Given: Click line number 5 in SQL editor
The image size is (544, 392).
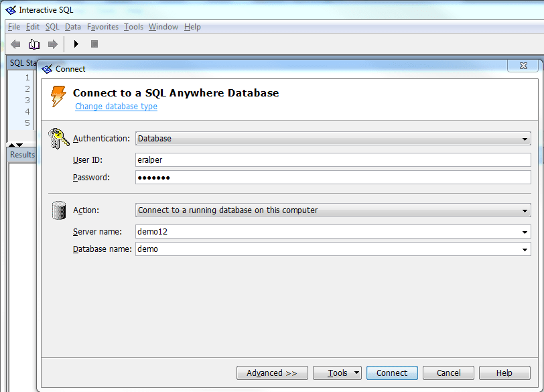Looking at the screenshot, I should 27,123.
